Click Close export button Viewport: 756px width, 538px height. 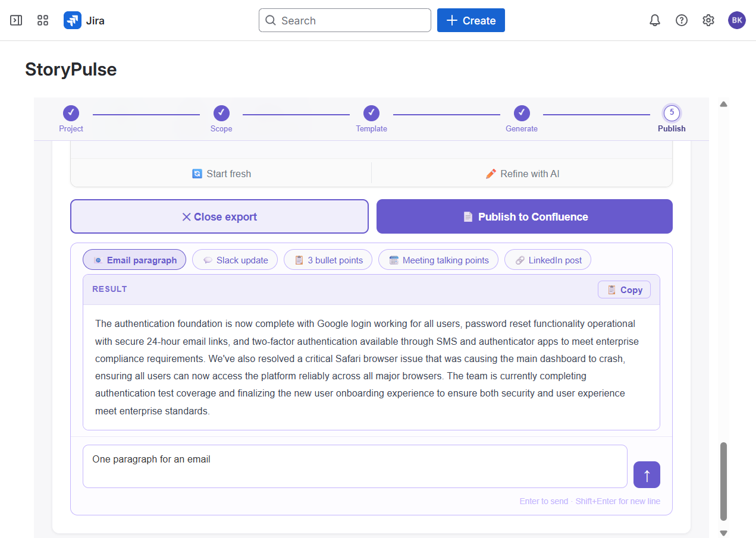pyautogui.click(x=219, y=216)
